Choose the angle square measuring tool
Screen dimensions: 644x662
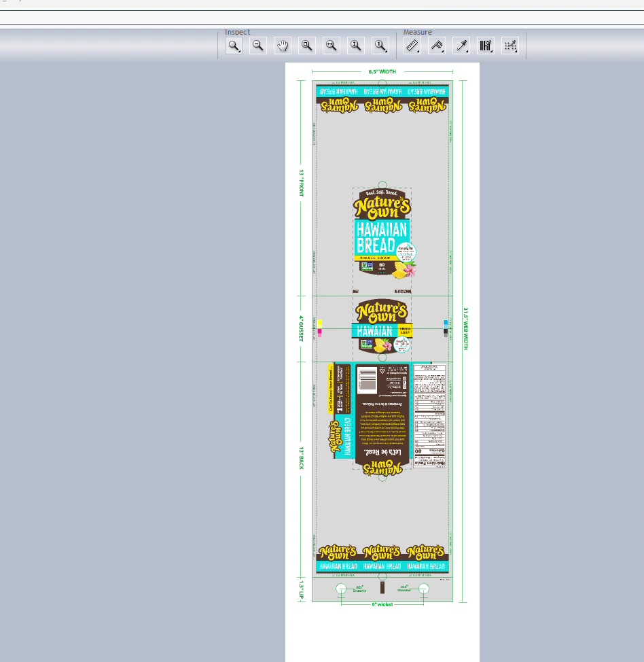click(436, 46)
